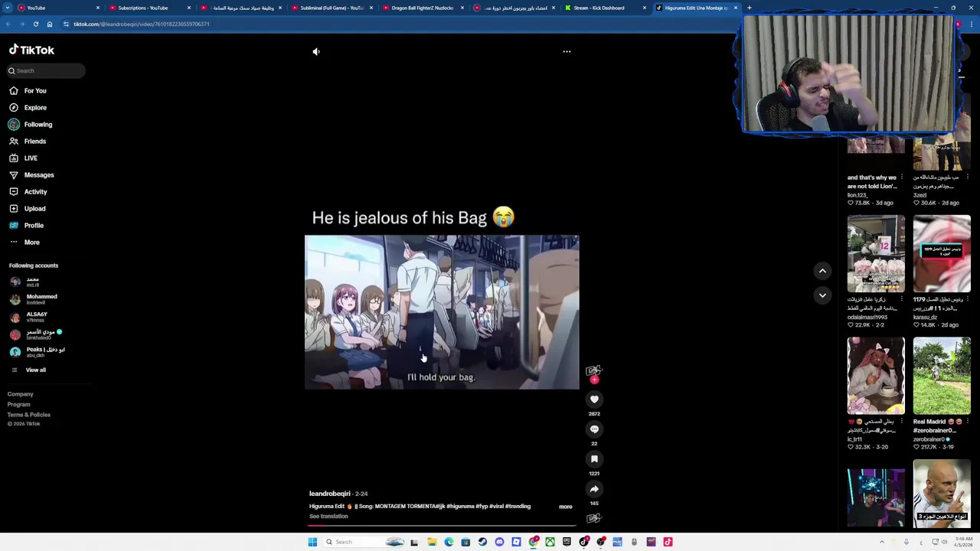Seek using the video progress bar
Screen dimensions: 980x551
pos(442,526)
